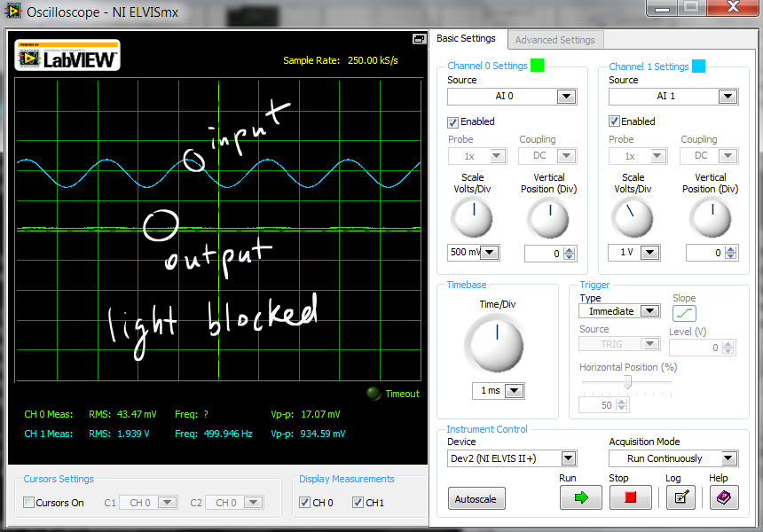Open Channel 0 Source AI 0 dropdown
763x532 pixels.
click(x=566, y=97)
